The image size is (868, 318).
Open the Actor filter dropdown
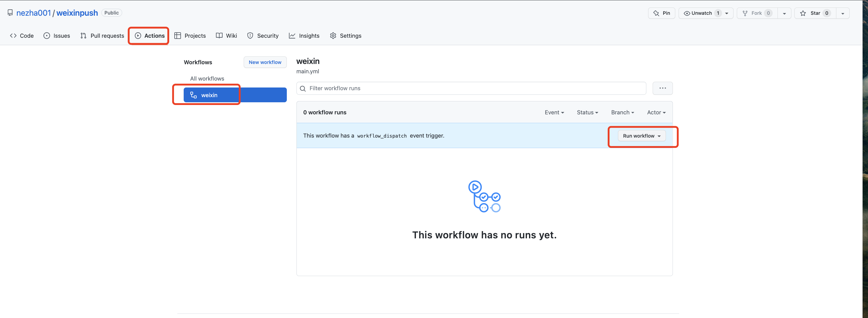pyautogui.click(x=656, y=112)
